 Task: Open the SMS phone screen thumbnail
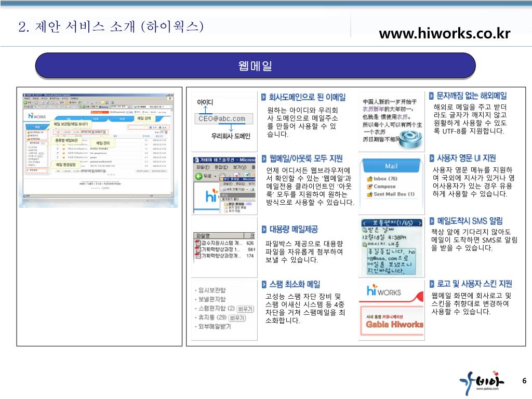pos(391,247)
